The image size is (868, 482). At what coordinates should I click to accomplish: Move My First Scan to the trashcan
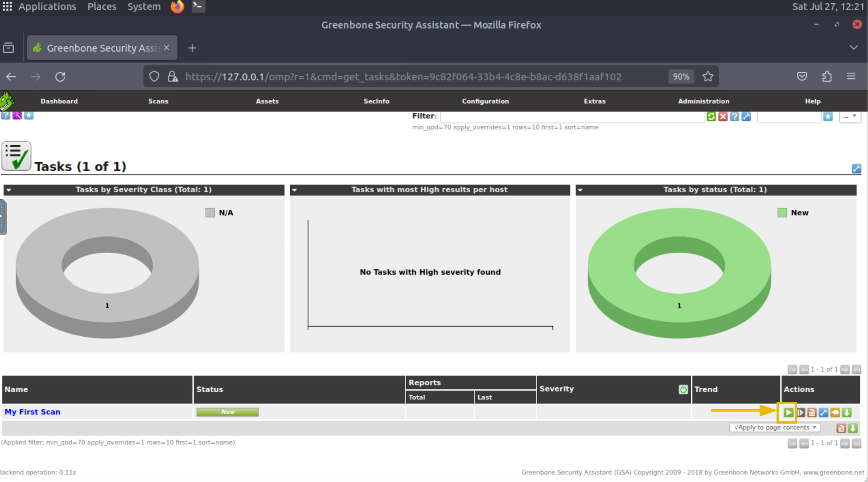[812, 412]
